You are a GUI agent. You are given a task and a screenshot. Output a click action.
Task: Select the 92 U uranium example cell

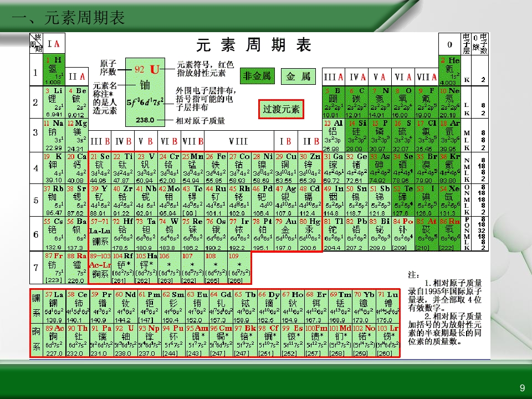[x=145, y=93]
